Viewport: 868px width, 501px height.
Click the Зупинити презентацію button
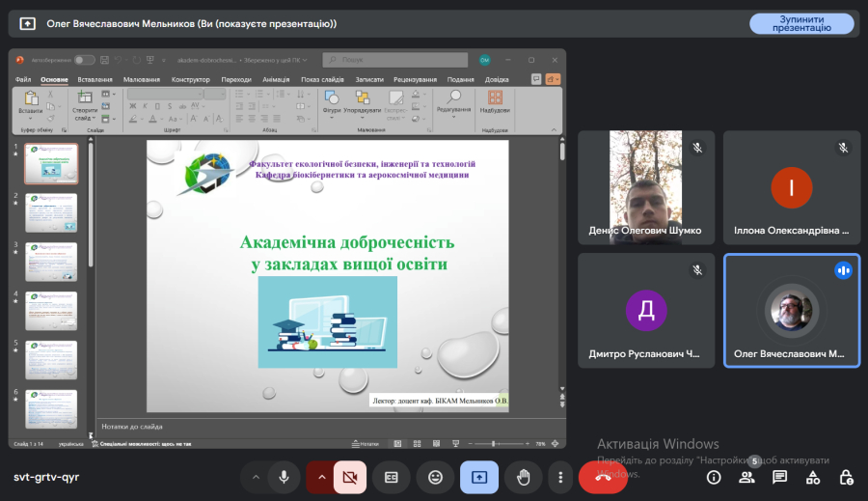[801, 23]
